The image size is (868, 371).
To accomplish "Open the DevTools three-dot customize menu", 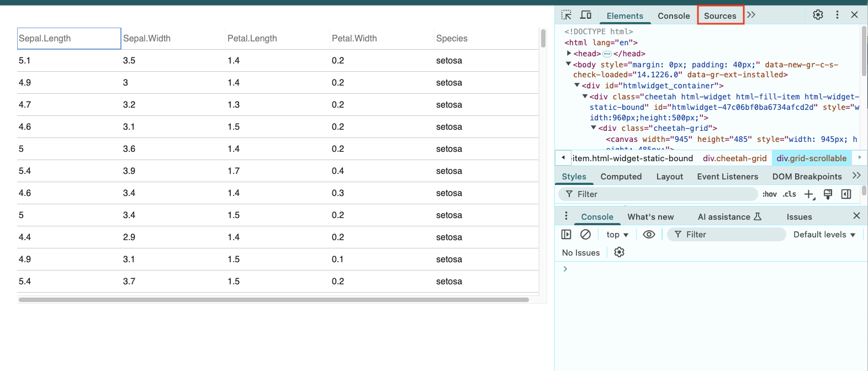I will [837, 15].
